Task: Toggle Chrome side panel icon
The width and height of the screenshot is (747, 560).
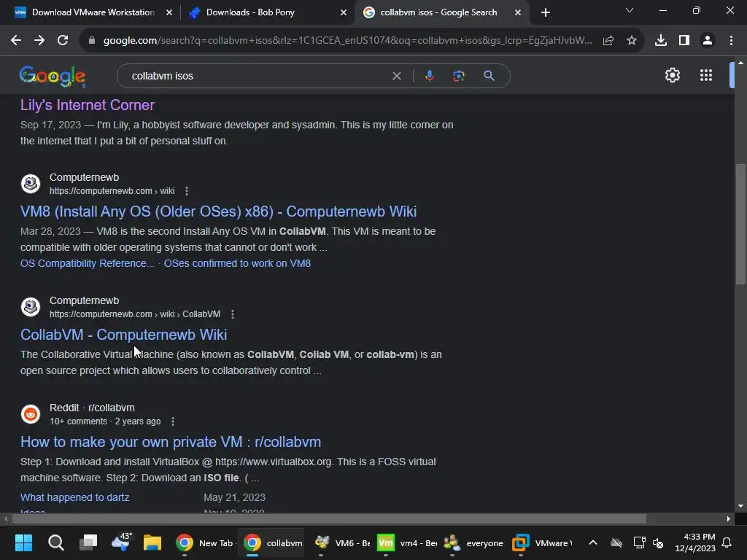Action: click(x=684, y=41)
